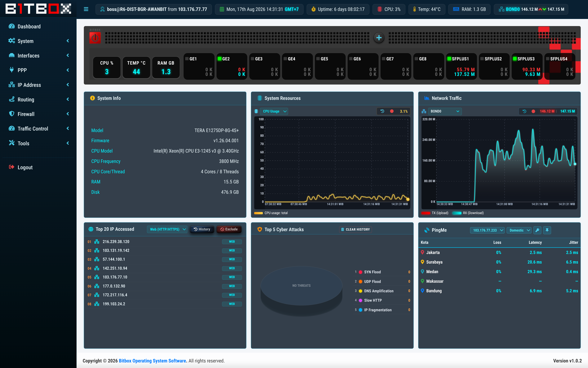This screenshot has height=368, width=588.
Task: Open the CPU Usage dropdown
Action: click(274, 111)
